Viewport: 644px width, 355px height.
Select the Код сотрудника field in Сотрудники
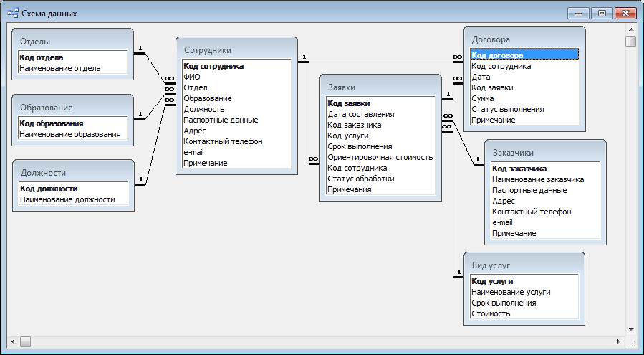pos(213,66)
